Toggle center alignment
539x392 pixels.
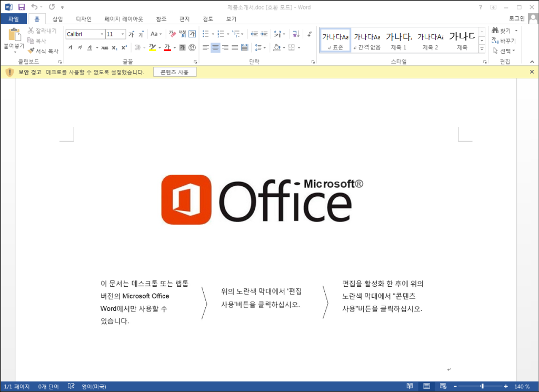(215, 48)
